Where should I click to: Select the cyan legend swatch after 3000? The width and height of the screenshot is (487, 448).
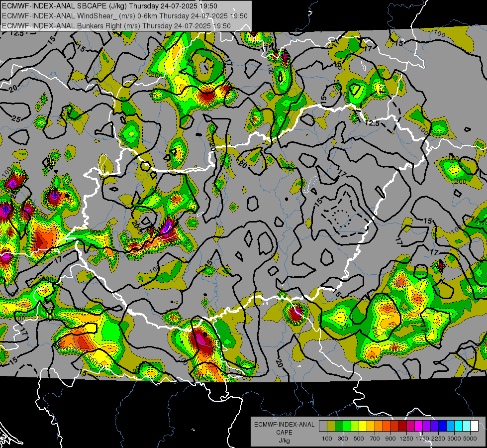[459, 426]
